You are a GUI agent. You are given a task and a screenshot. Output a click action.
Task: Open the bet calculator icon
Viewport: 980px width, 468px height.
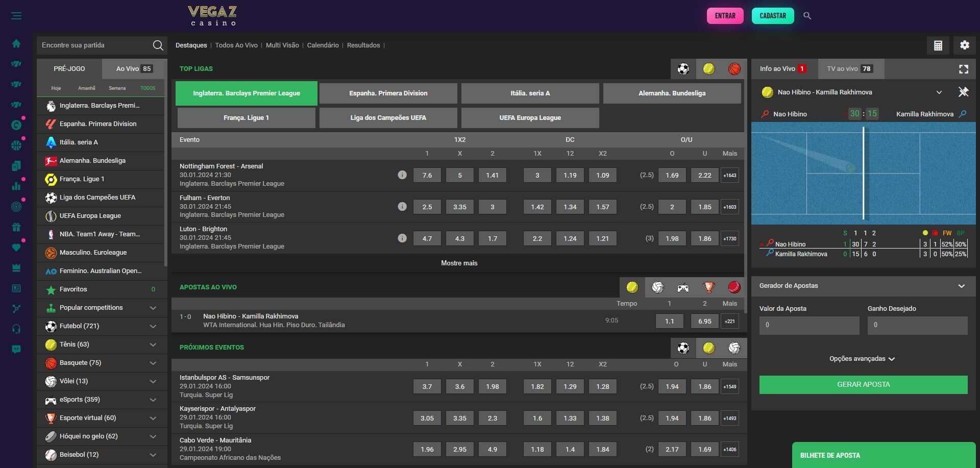click(938, 45)
